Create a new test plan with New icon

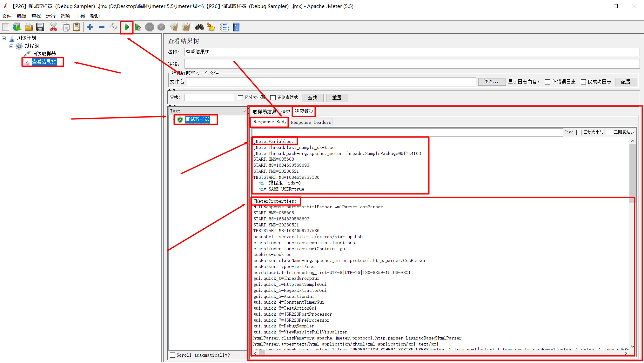(6, 27)
